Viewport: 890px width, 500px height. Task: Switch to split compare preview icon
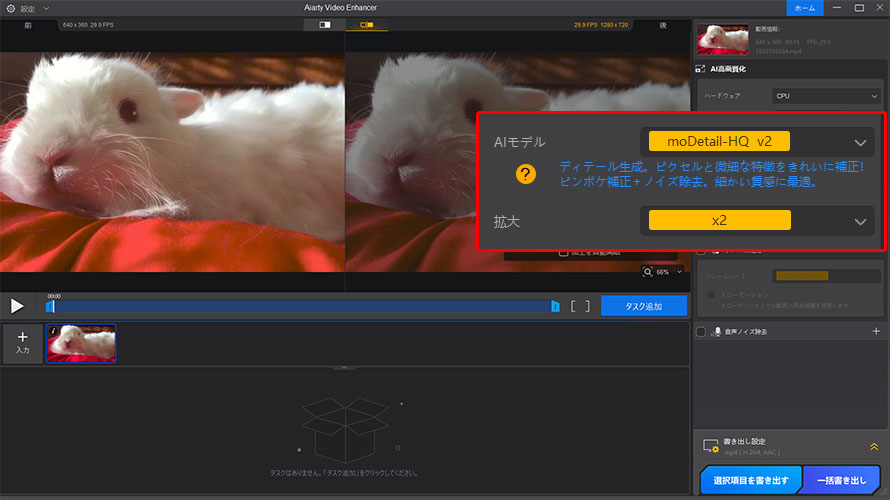click(367, 25)
